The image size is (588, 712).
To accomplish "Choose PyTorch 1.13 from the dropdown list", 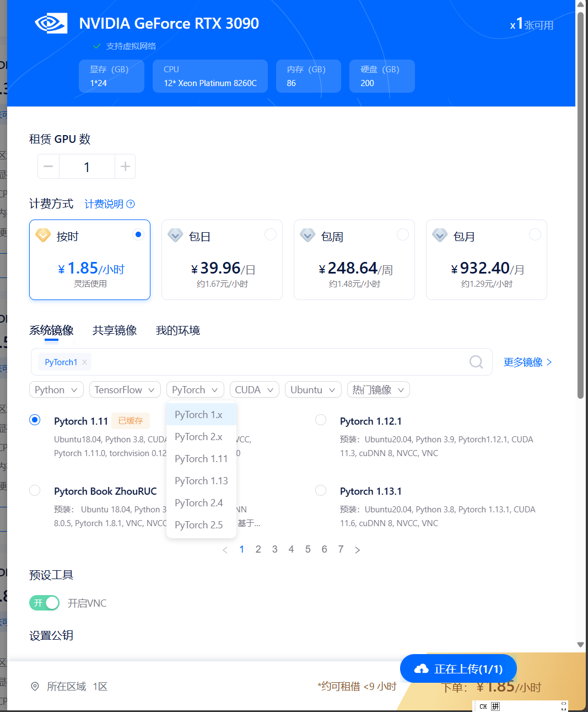I will click(x=201, y=481).
